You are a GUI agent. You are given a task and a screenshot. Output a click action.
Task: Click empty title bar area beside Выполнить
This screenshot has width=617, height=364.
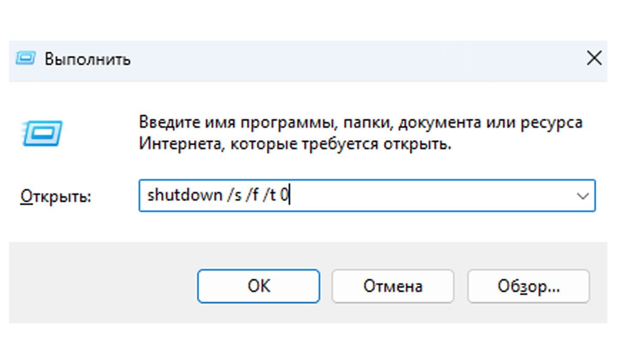point(356,59)
